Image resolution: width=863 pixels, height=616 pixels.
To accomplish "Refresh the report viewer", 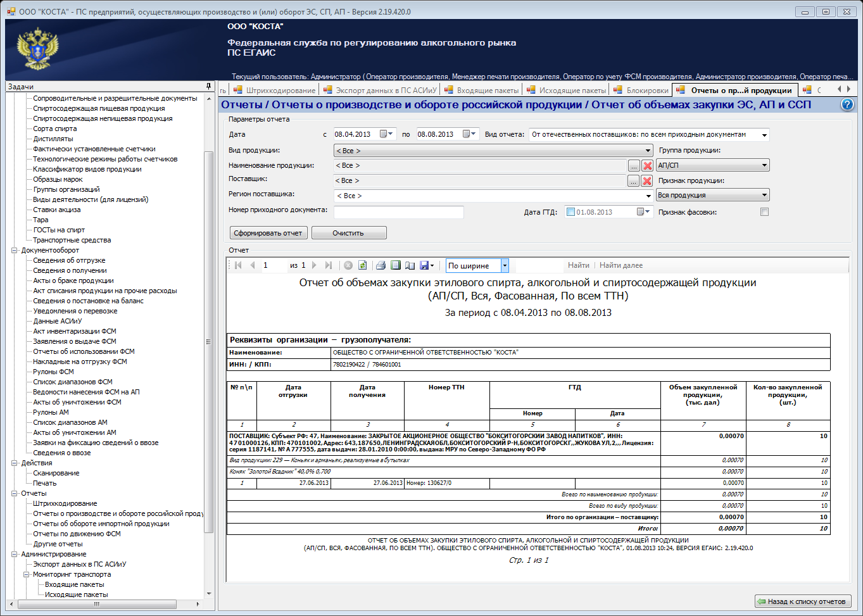I will click(362, 265).
